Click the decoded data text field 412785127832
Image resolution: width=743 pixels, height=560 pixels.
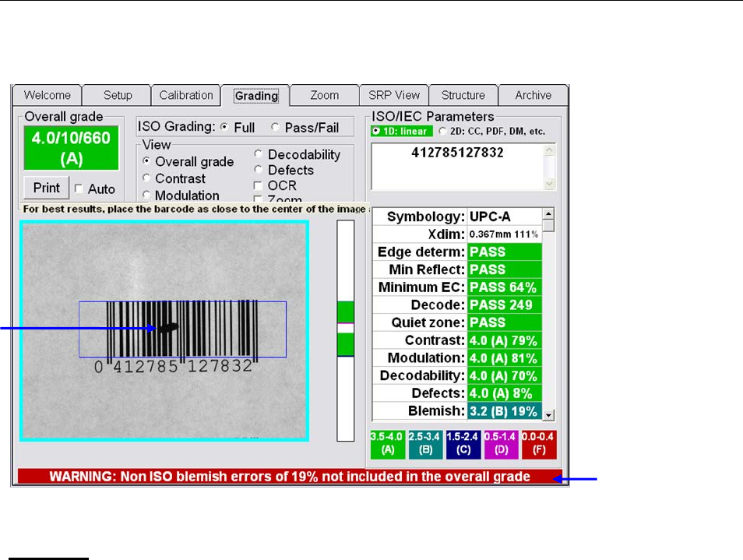[457, 167]
